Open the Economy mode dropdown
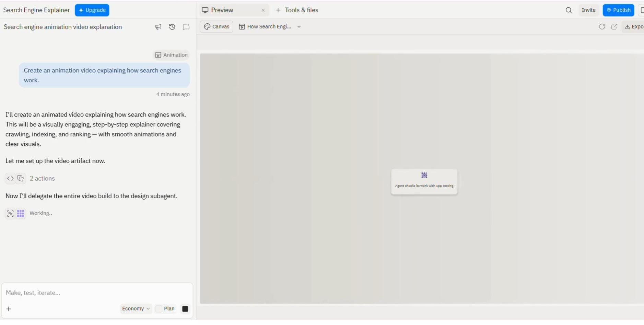Viewport: 644px width, 325px height. pos(136,309)
